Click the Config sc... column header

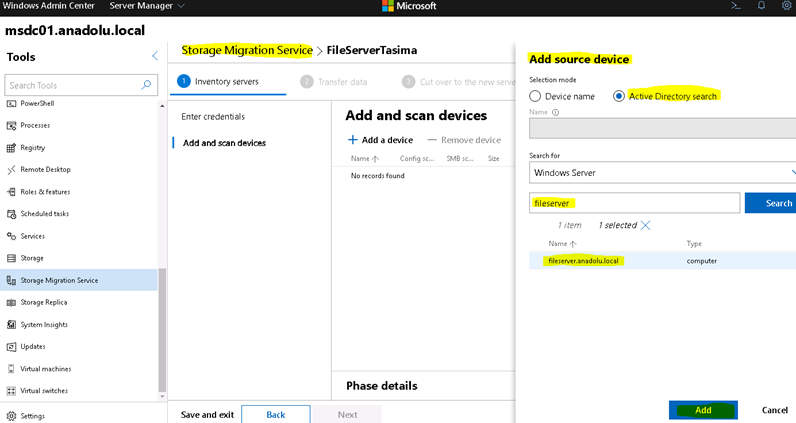[417, 158]
